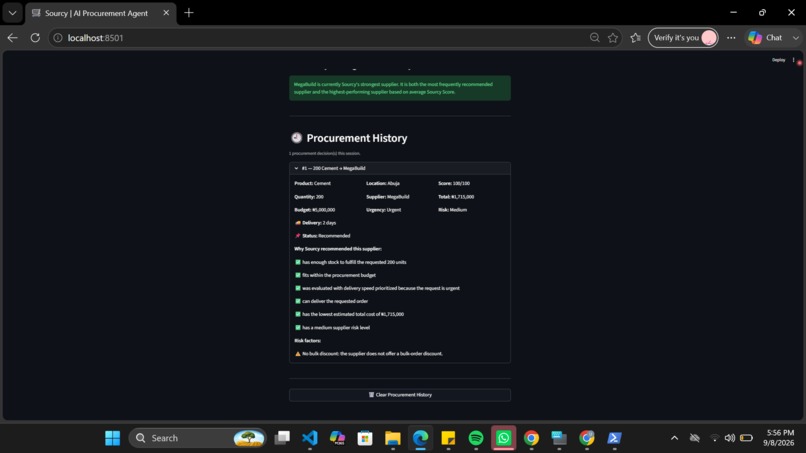Click has a medium supplier risk level line

(332, 328)
